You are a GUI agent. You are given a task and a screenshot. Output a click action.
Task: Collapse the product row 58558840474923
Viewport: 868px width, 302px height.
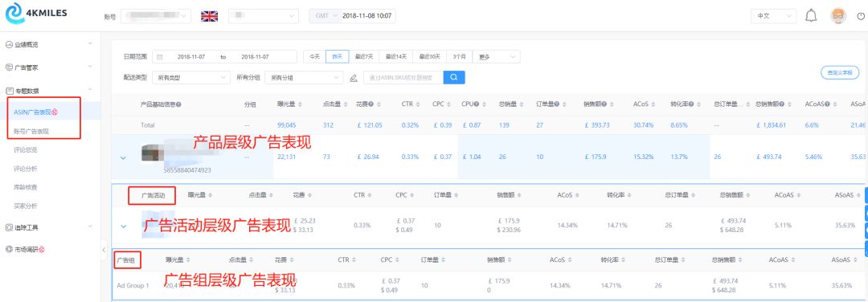(x=123, y=157)
